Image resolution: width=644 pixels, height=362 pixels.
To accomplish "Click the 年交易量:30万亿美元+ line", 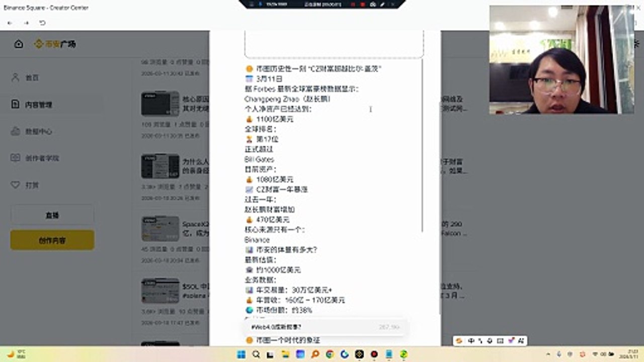I will (288, 290).
